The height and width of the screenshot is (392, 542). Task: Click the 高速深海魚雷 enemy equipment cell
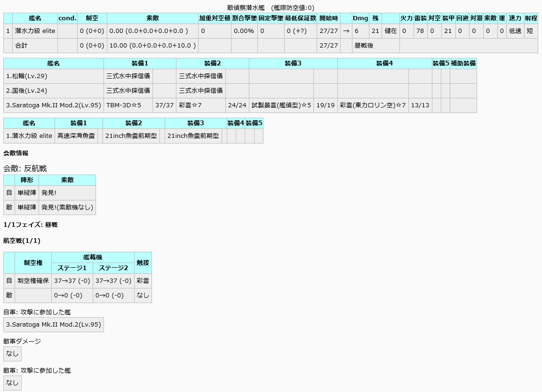(x=76, y=136)
